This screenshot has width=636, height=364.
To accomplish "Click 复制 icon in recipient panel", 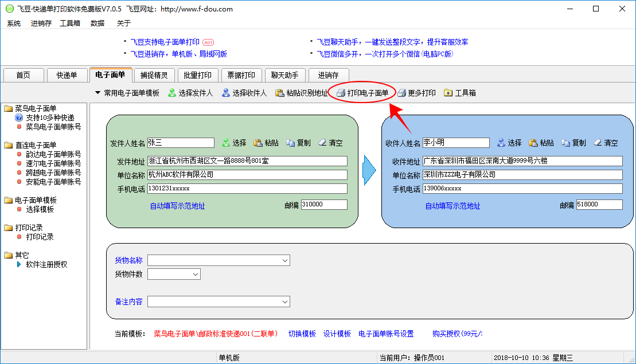I will click(565, 143).
